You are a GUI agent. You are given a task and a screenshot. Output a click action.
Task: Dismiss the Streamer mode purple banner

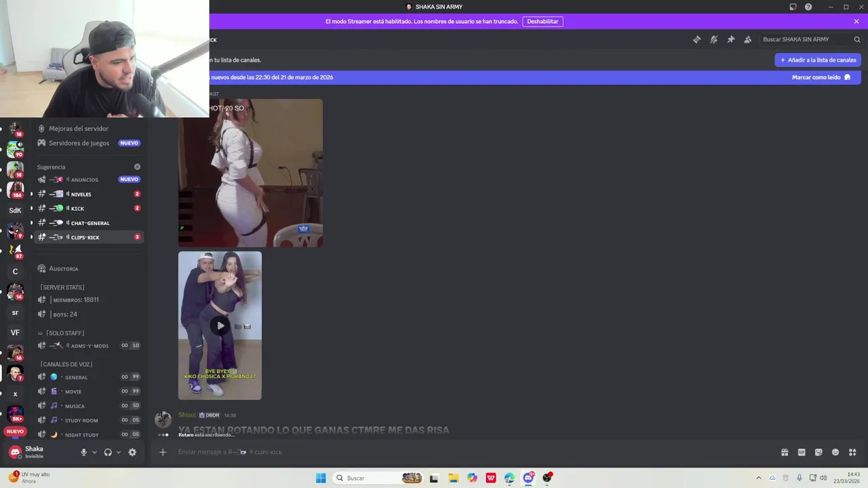pyautogui.click(x=856, y=21)
